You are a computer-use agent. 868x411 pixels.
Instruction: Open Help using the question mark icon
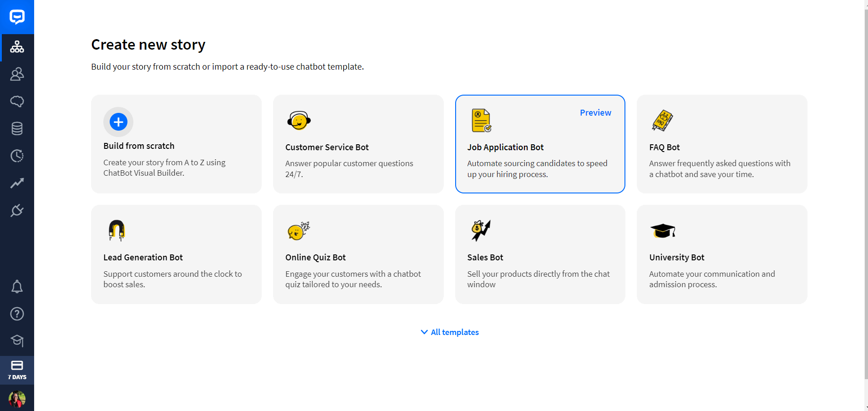(x=17, y=314)
